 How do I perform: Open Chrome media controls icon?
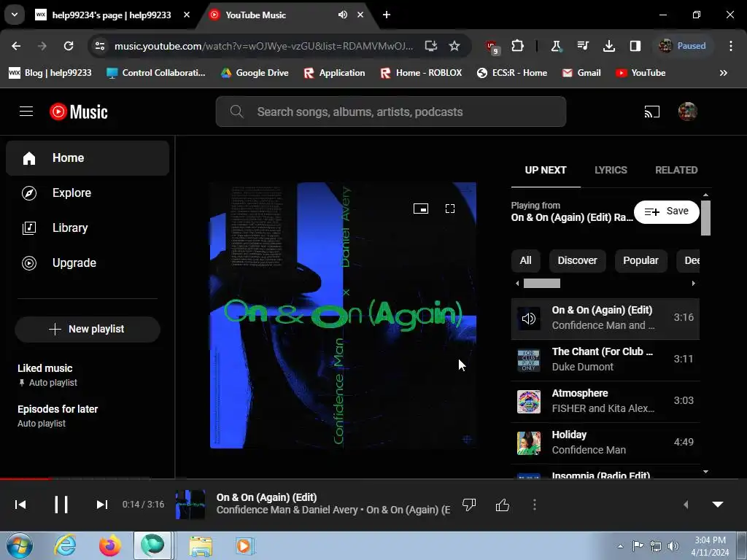tap(583, 46)
